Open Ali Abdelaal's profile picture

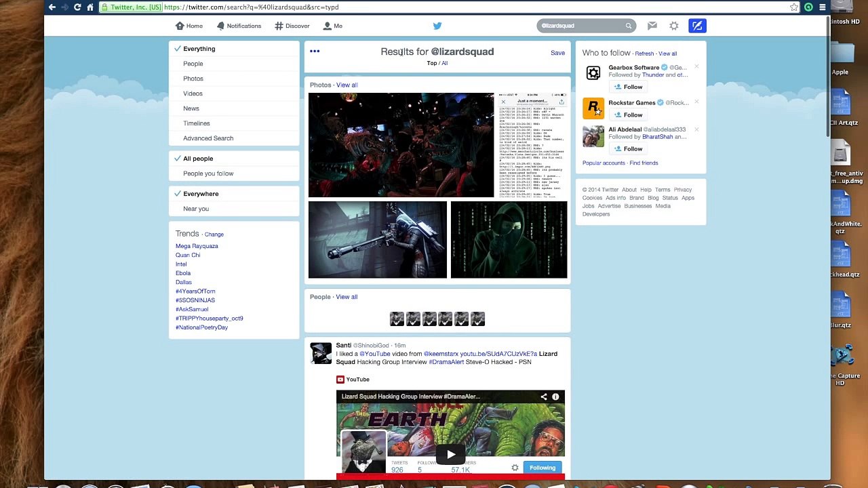pyautogui.click(x=593, y=136)
